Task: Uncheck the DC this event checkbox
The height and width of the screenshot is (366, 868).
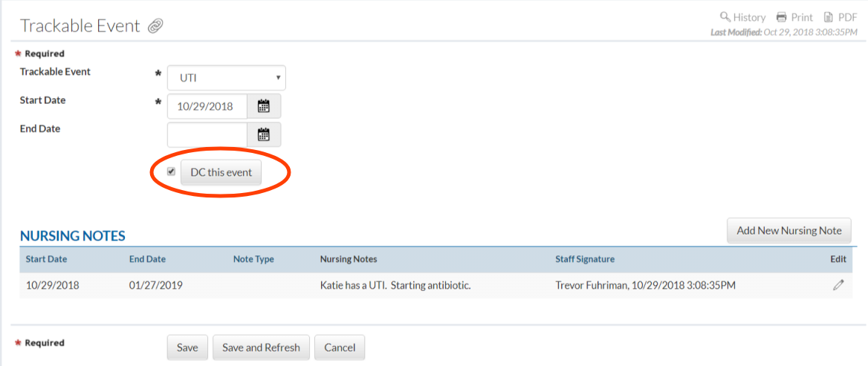Action: pos(172,171)
